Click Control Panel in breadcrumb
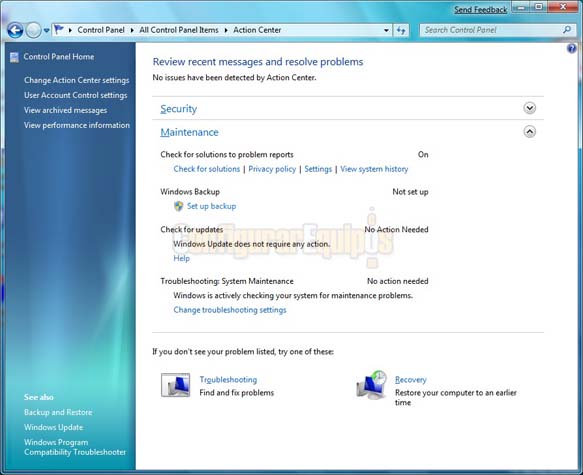Screen dimensions: 583x475 (x=101, y=30)
